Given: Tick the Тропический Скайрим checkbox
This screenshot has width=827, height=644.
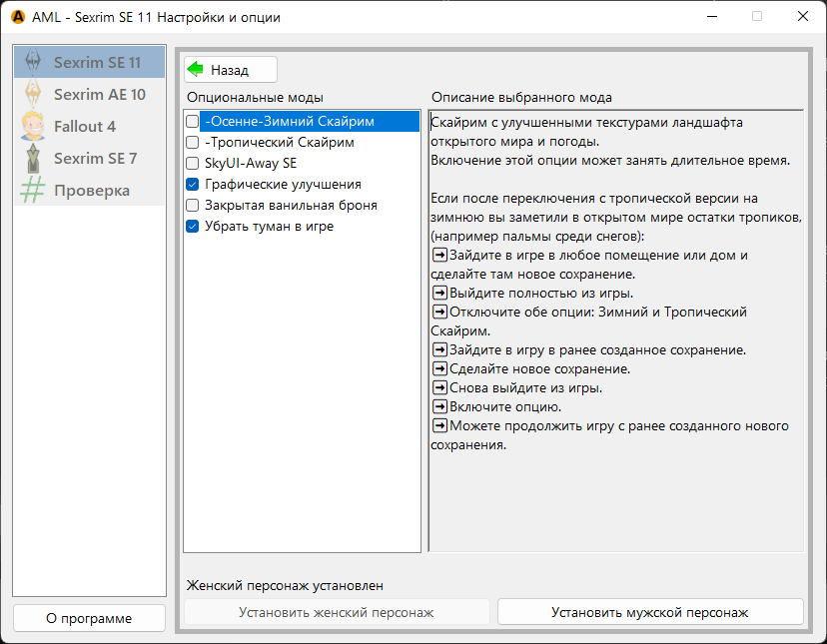Looking at the screenshot, I should pos(193,143).
